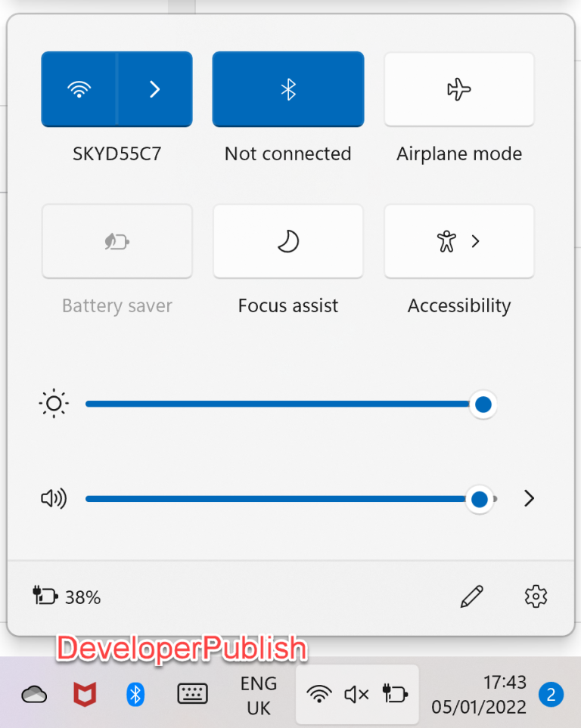This screenshot has height=728, width=581.
Task: Open Quick Settings edit with pencil icon
Action: 471,596
